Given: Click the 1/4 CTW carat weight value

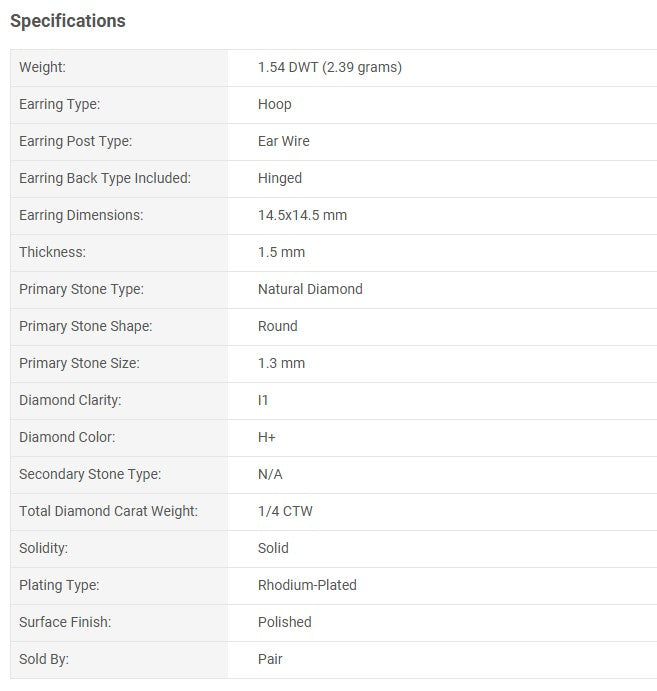Looking at the screenshot, I should tap(285, 512).
